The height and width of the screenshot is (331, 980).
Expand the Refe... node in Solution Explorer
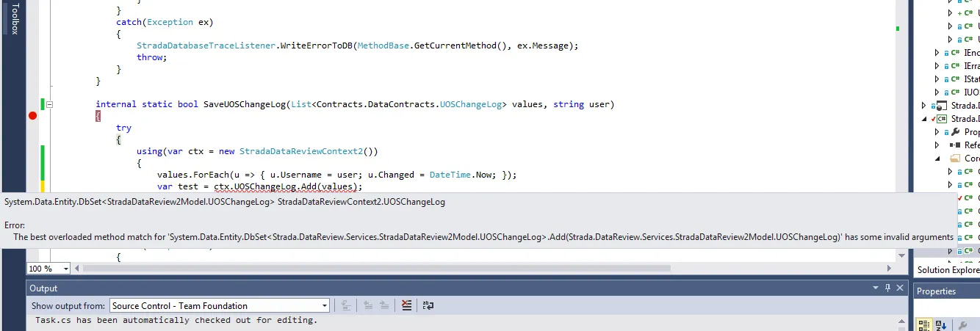(x=937, y=145)
